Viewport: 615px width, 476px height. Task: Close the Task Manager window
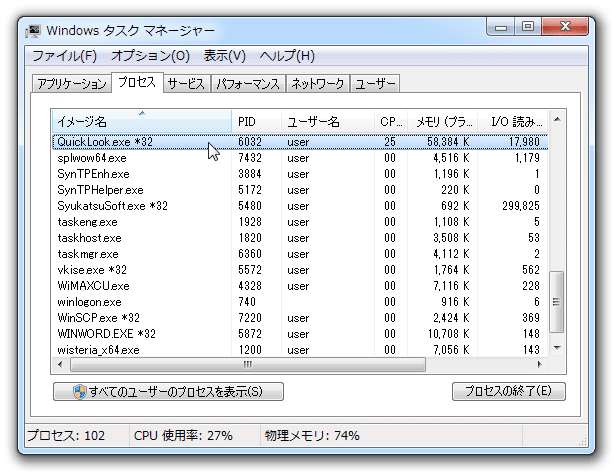(x=565, y=27)
